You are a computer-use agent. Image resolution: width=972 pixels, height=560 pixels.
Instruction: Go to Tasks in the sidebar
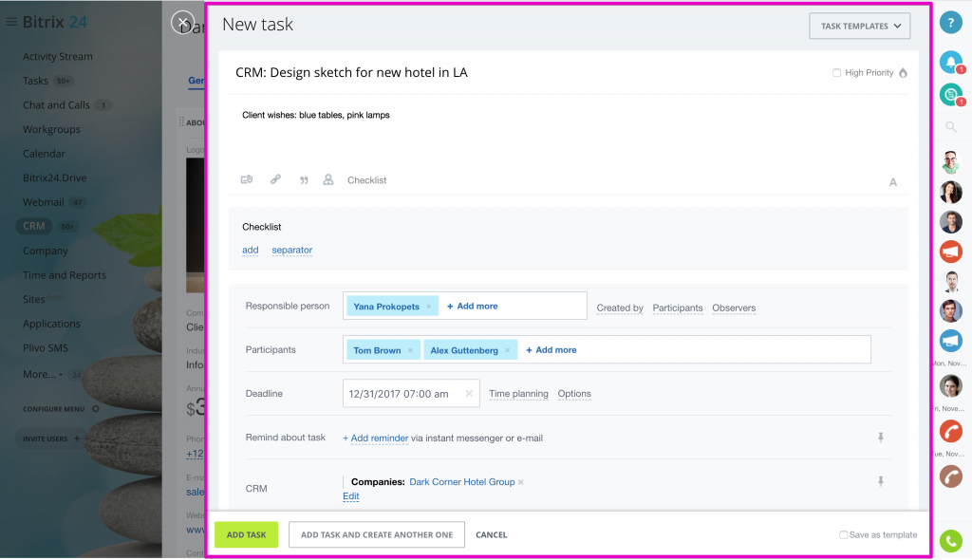pyautogui.click(x=35, y=81)
